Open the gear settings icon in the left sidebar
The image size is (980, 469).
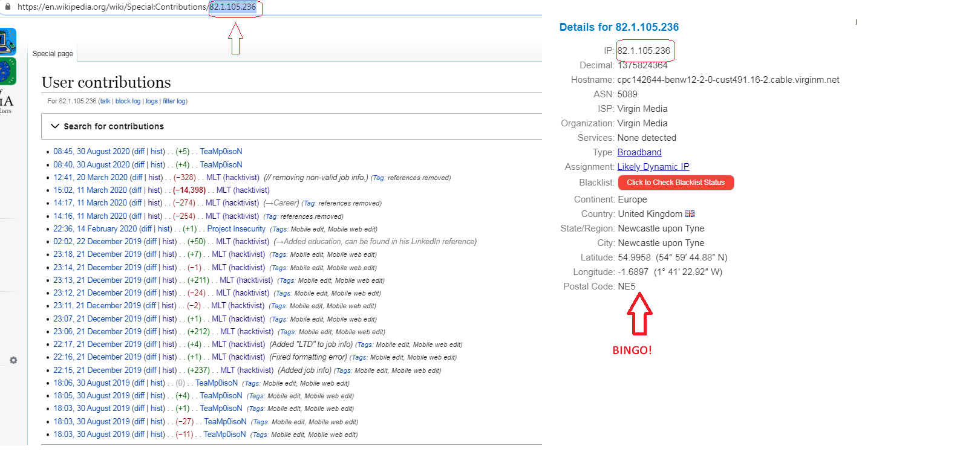click(x=13, y=360)
